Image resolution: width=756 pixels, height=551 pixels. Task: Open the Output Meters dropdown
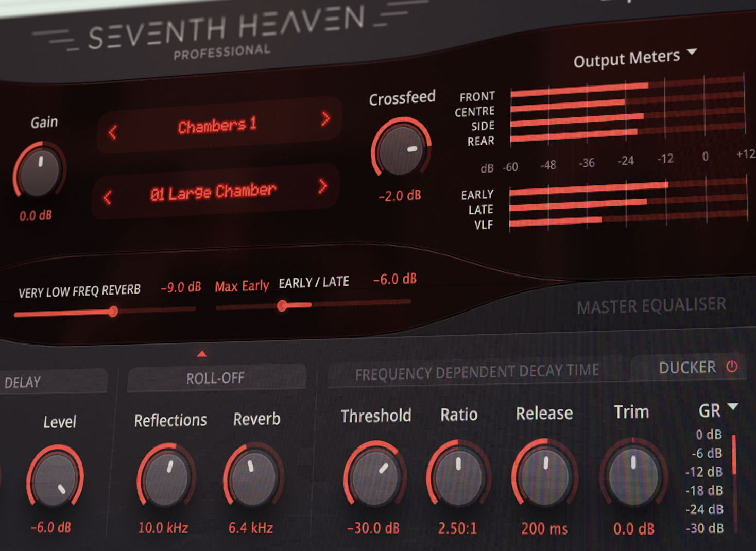(x=692, y=52)
